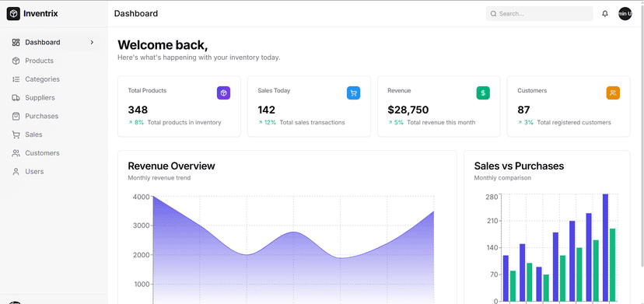Click the Suppliers truck icon in sidebar
This screenshot has height=304, width=644.
16,98
